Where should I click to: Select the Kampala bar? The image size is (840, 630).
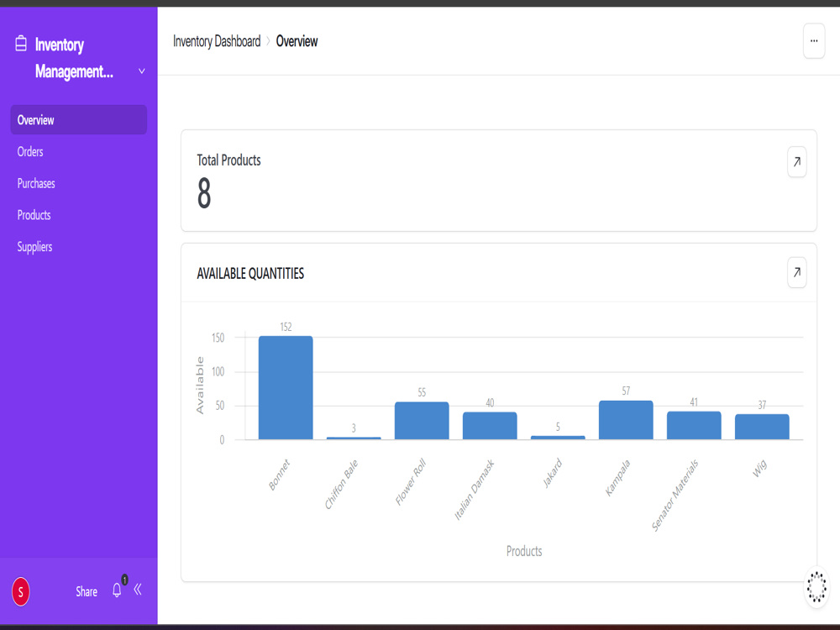point(626,420)
